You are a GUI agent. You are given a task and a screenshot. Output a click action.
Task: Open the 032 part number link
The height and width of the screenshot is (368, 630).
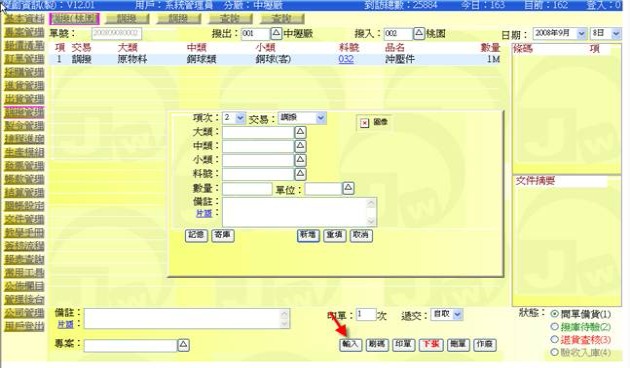[x=346, y=59]
